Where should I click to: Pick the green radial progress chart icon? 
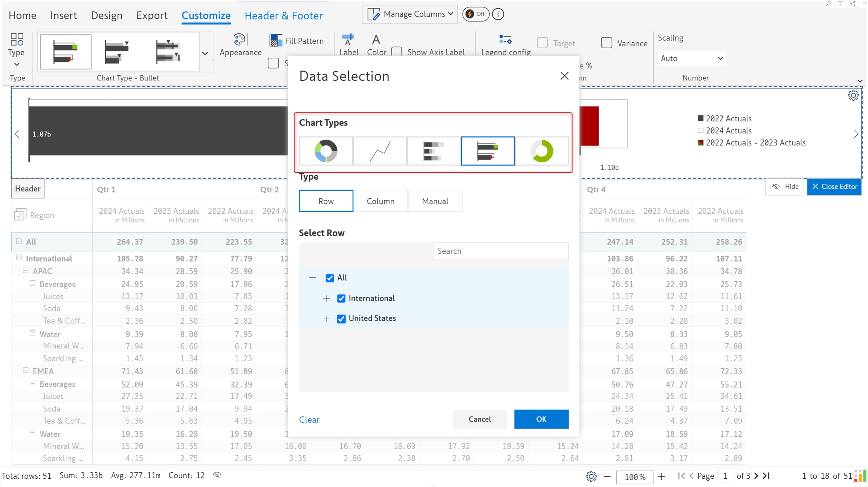point(542,151)
